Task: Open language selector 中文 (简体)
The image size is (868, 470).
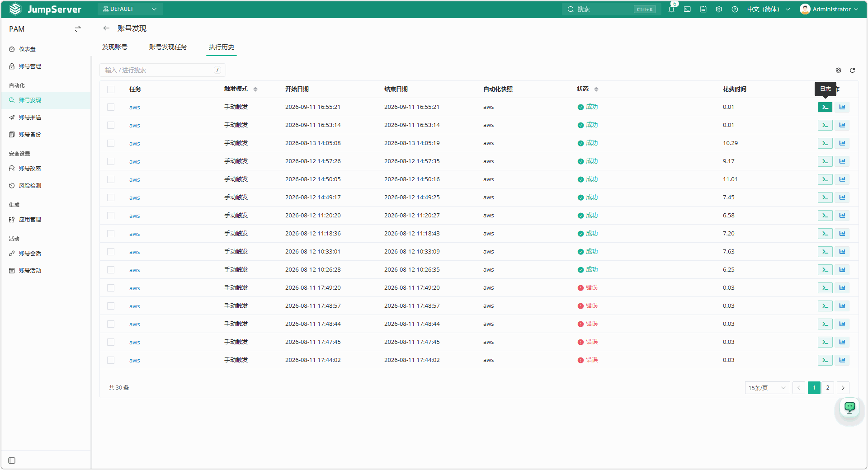Action: (x=768, y=9)
